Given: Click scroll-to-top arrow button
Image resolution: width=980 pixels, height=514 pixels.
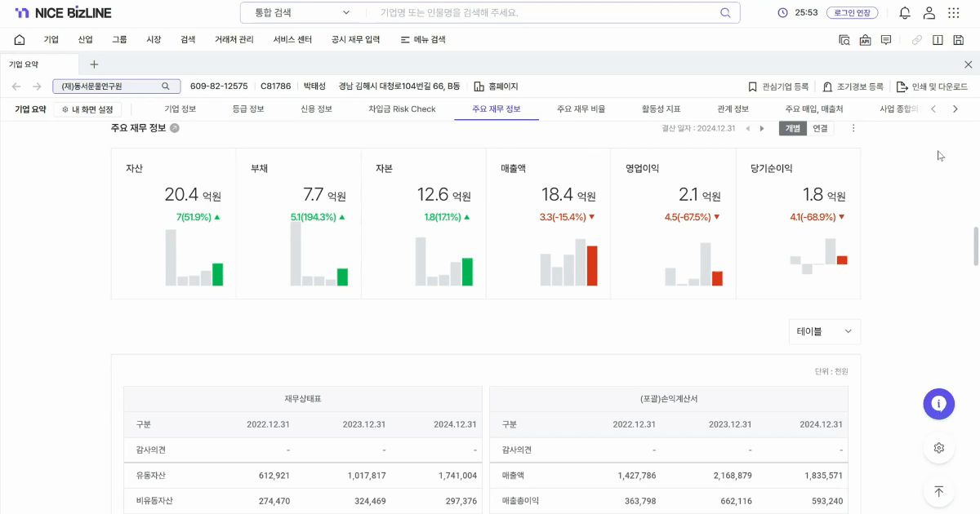Looking at the screenshot, I should (x=938, y=491).
